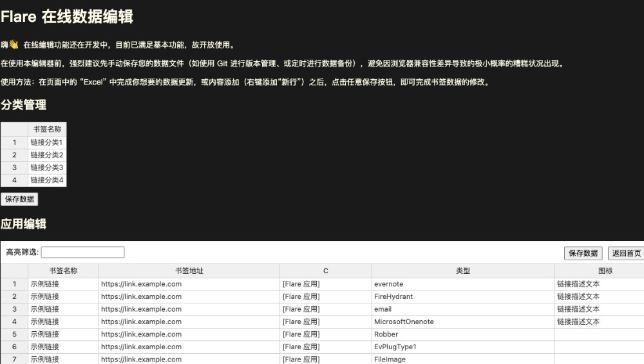Click the 书签地址 column header
This screenshot has width=644, height=364.
[x=189, y=271]
